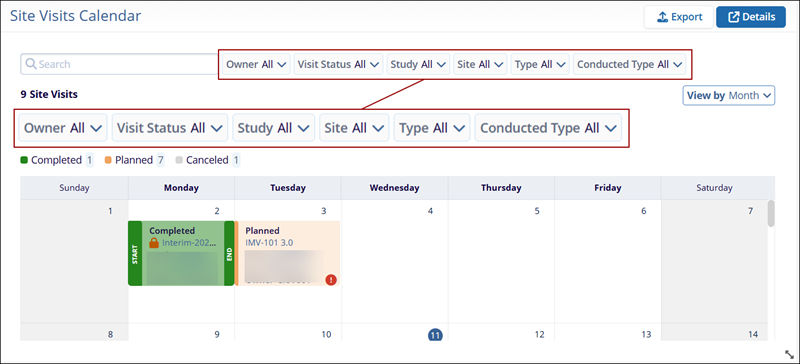Click the red alert icon on Planned visit
This screenshot has height=364, width=800.
point(331,279)
